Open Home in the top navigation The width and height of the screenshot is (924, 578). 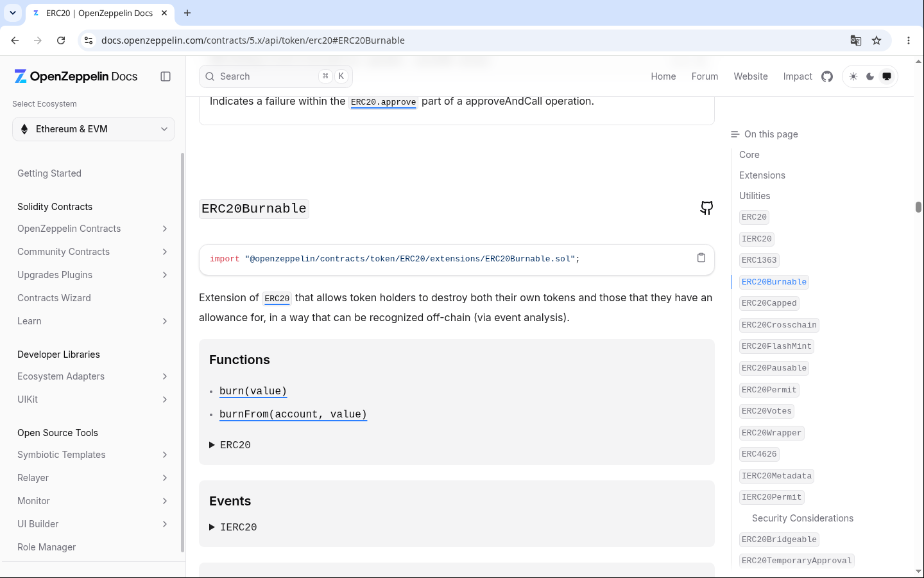click(663, 76)
